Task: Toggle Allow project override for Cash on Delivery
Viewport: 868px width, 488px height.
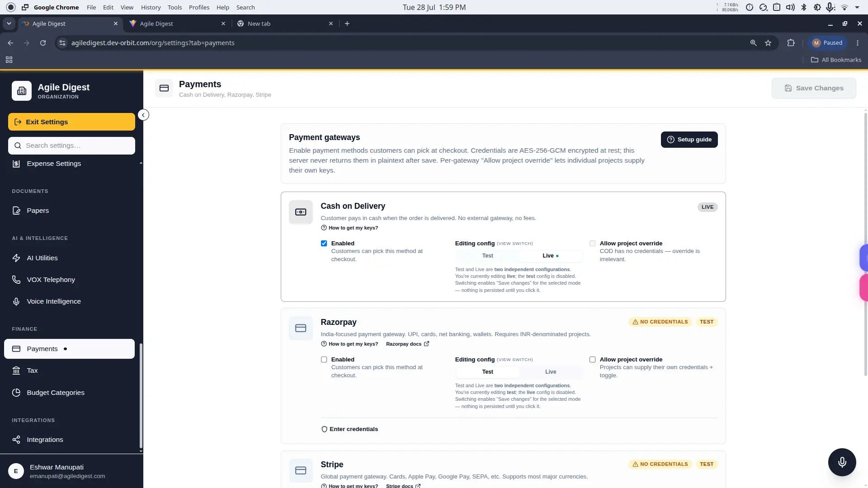Action: click(x=592, y=244)
